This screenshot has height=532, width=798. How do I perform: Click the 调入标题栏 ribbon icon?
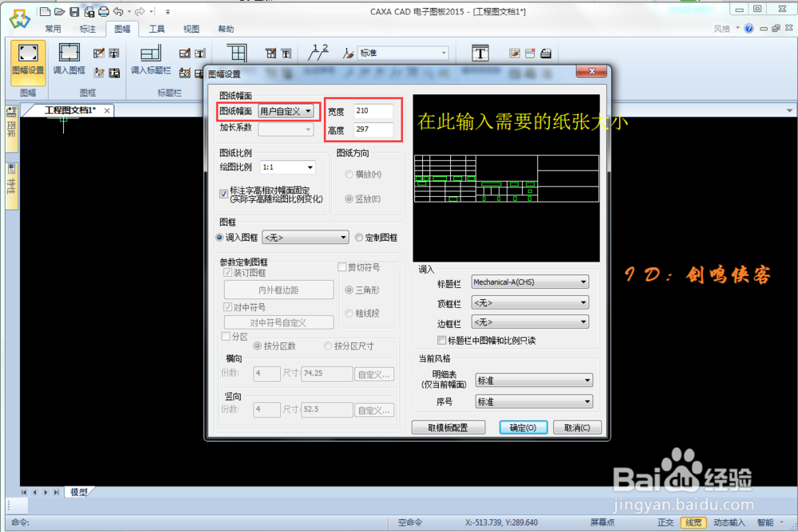click(151, 60)
